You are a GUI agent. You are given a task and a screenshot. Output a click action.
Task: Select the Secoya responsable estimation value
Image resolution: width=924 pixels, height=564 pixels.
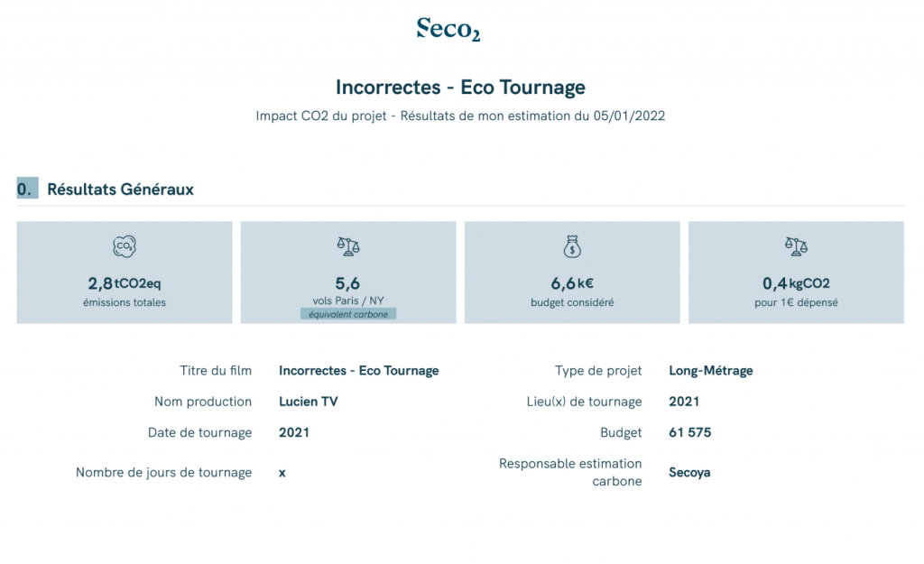click(x=689, y=473)
